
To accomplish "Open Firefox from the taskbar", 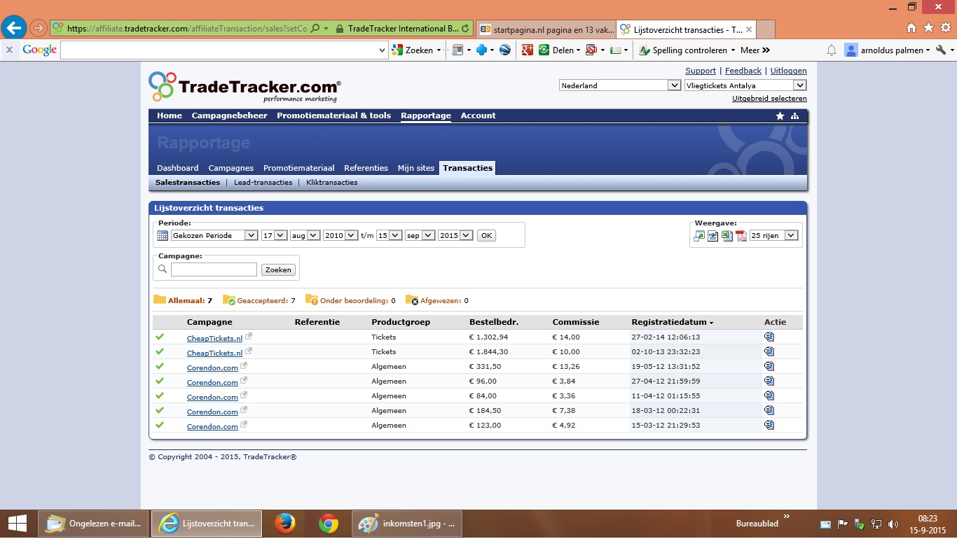I will click(284, 524).
